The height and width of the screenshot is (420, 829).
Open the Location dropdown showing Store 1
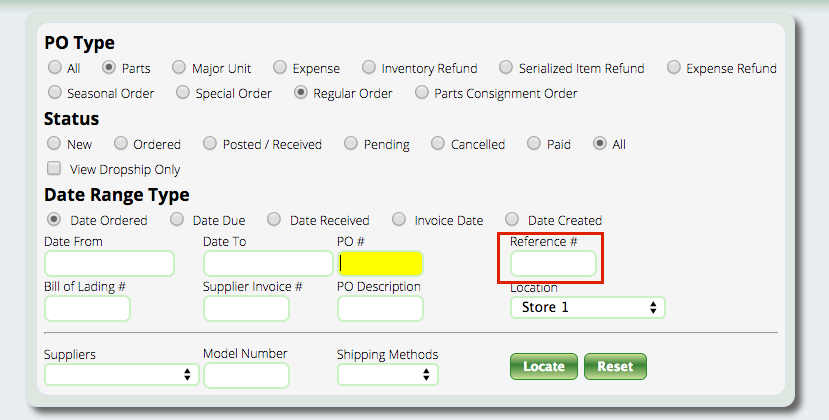tap(588, 308)
